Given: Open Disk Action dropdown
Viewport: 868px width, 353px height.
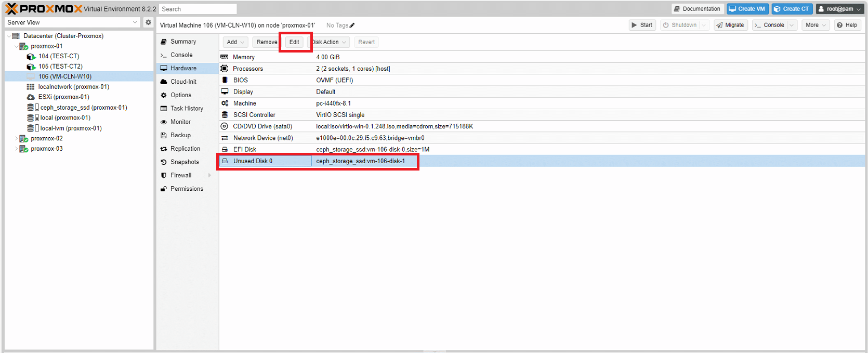Looking at the screenshot, I should [330, 42].
